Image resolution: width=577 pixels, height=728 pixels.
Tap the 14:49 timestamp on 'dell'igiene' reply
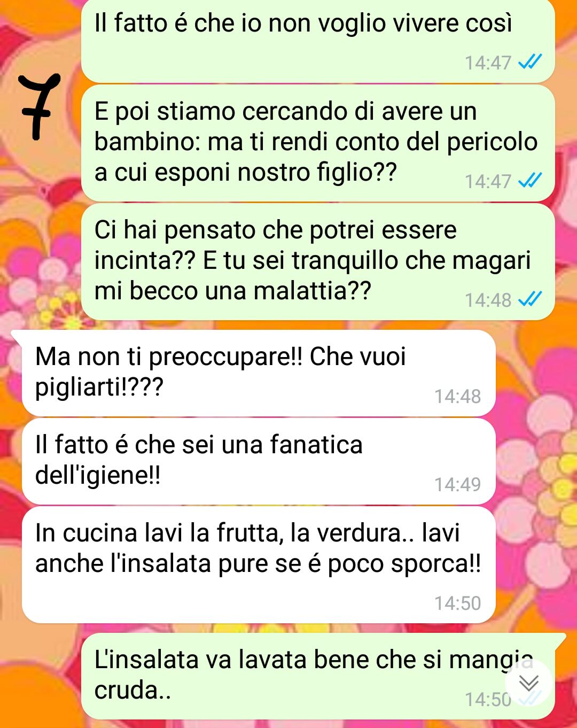click(457, 484)
